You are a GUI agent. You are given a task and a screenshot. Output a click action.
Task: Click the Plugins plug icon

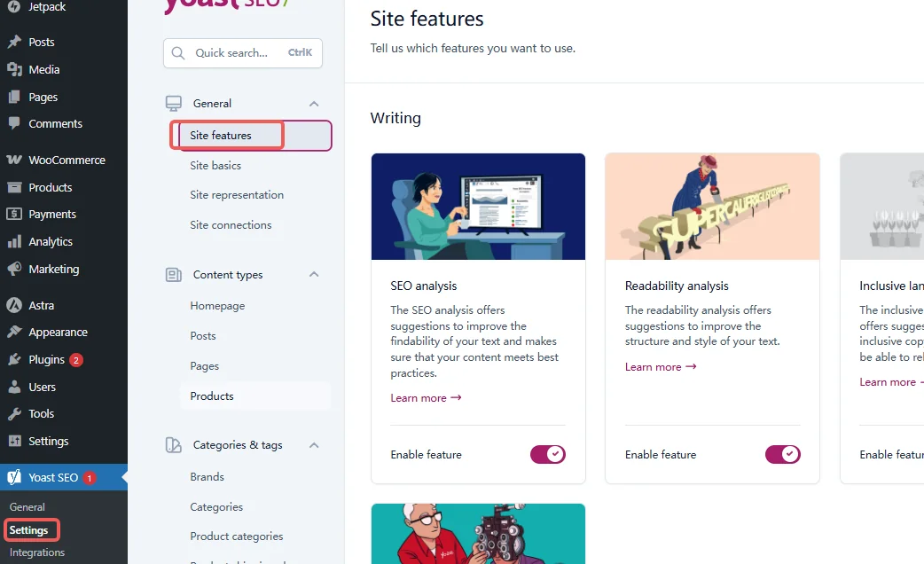14,360
